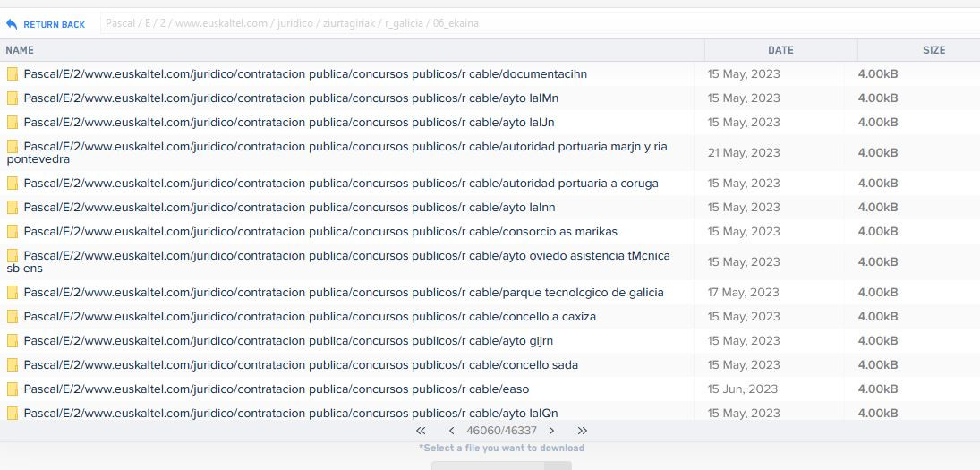
Task: Open the ayto gijrn folder entry
Action: click(288, 340)
